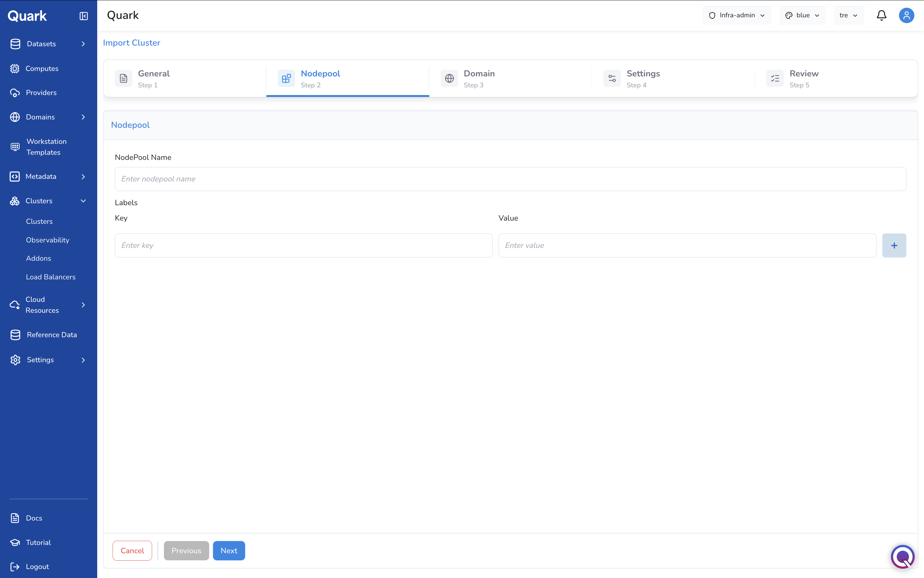Open notifications bell
The image size is (924, 578).
point(882,15)
